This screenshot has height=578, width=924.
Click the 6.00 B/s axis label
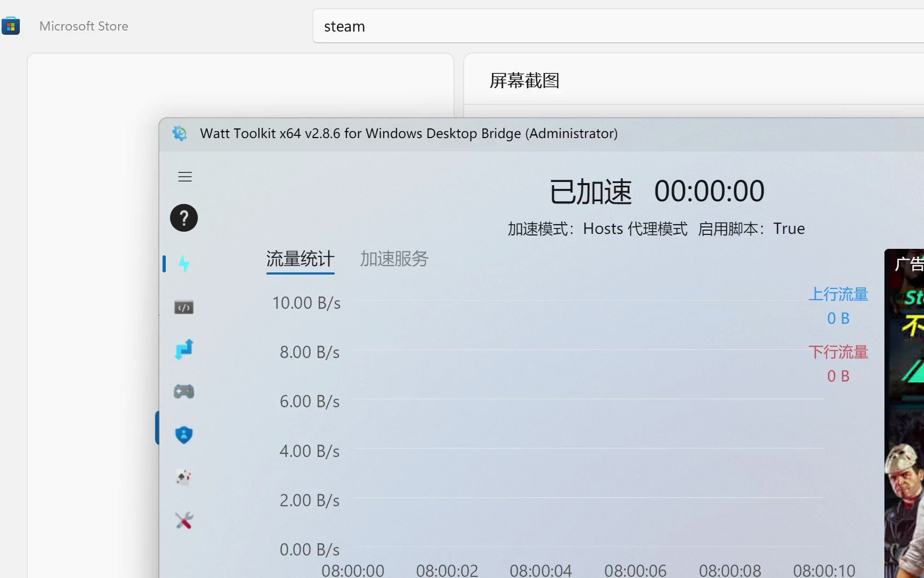tap(310, 401)
